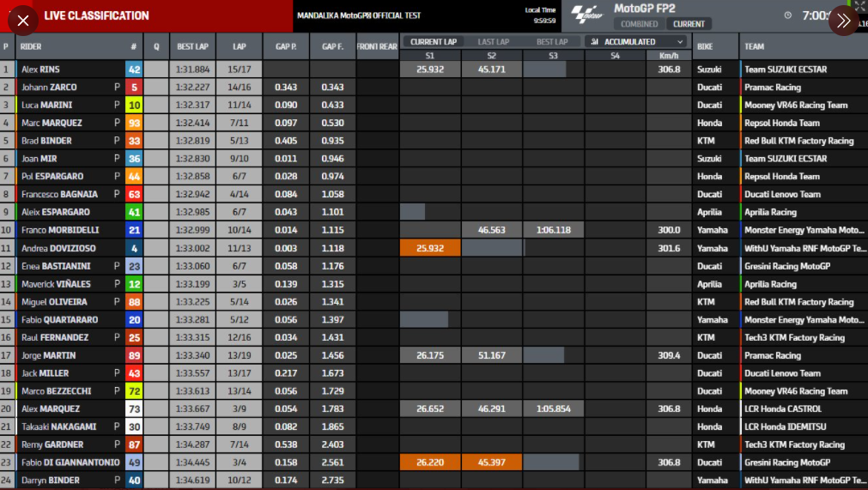Click number badge 44 for Pol Espargaro

click(x=134, y=176)
